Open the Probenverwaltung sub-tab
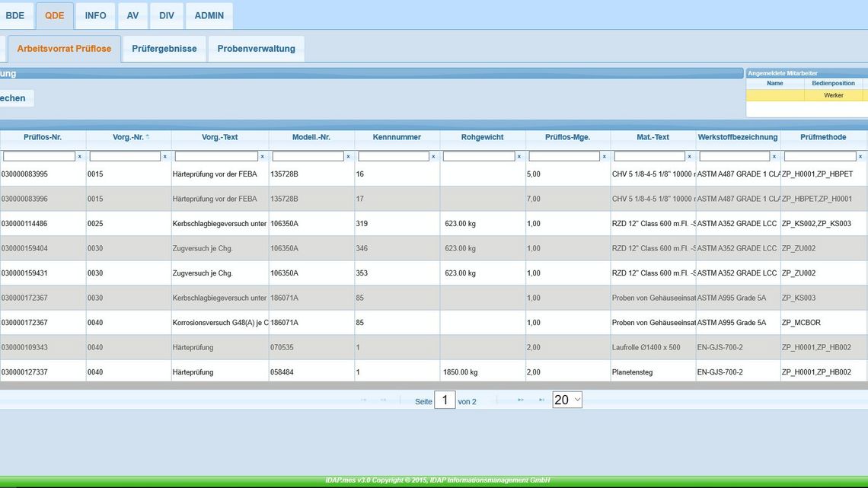This screenshot has width=868, height=488. pyautogui.click(x=257, y=49)
